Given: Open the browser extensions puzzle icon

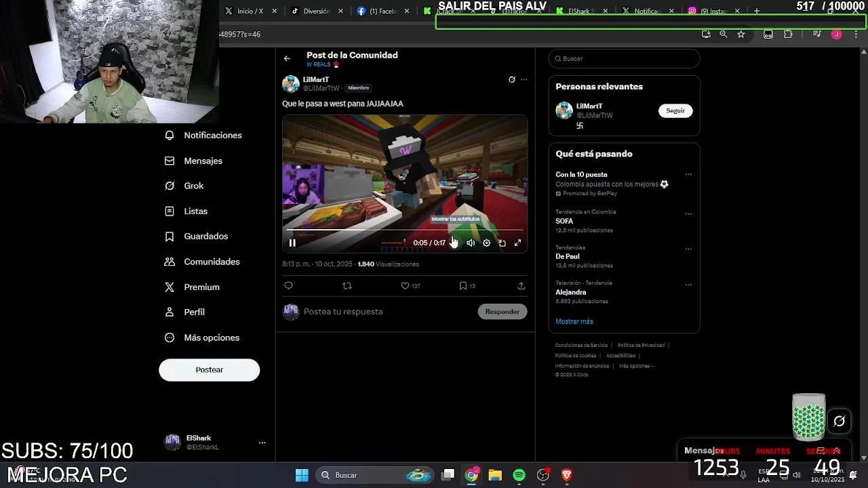Looking at the screenshot, I should tap(788, 34).
